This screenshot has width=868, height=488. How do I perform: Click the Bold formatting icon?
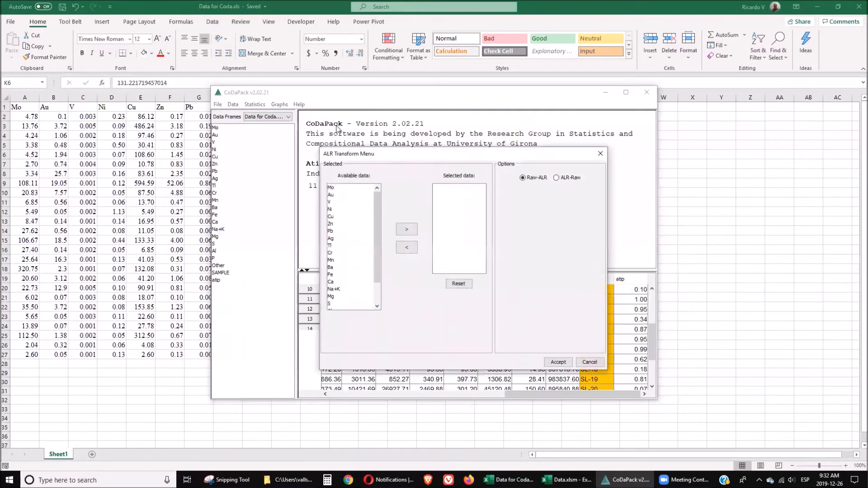click(x=82, y=53)
